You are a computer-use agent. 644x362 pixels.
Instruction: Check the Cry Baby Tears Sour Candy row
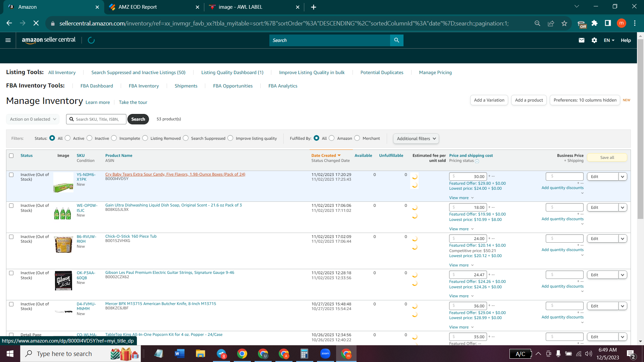[x=11, y=175]
